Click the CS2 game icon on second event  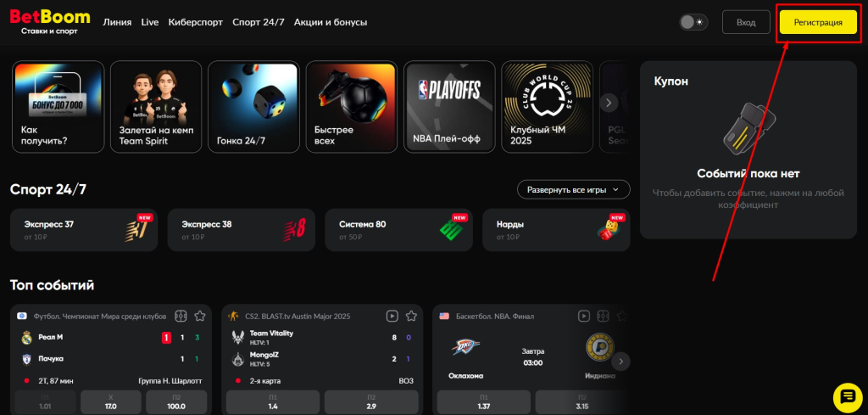233,316
